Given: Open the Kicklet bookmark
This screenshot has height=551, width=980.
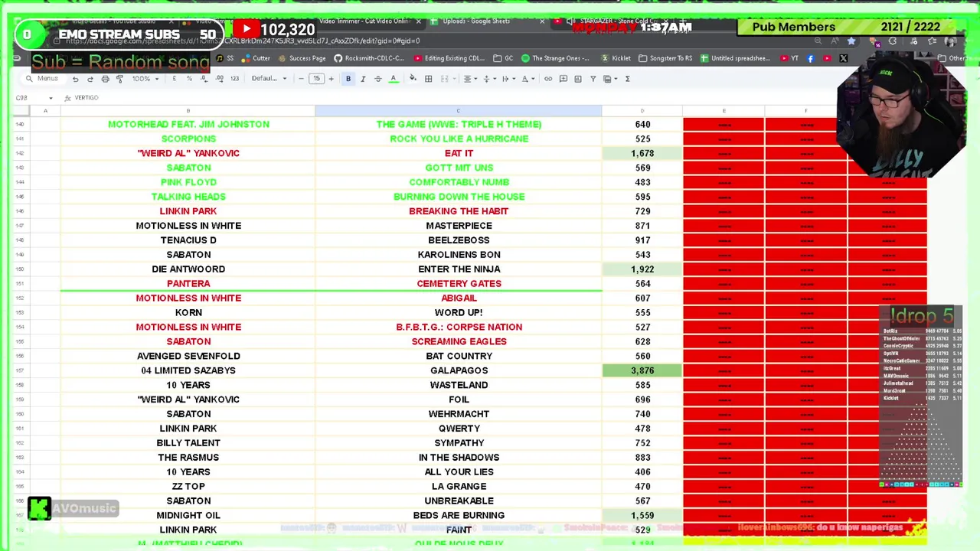Looking at the screenshot, I should pos(616,58).
